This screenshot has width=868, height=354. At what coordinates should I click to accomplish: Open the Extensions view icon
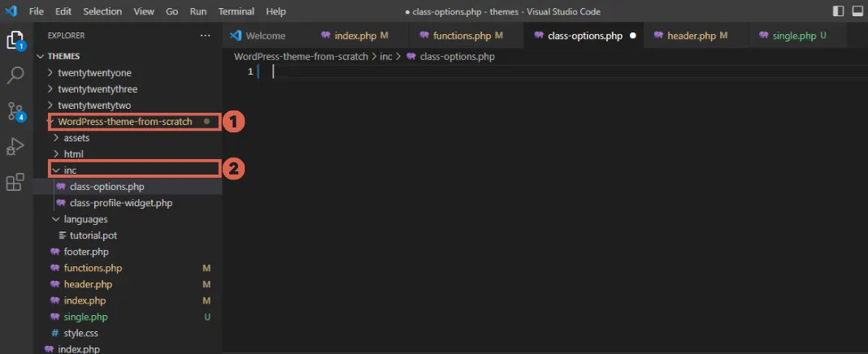[15, 182]
